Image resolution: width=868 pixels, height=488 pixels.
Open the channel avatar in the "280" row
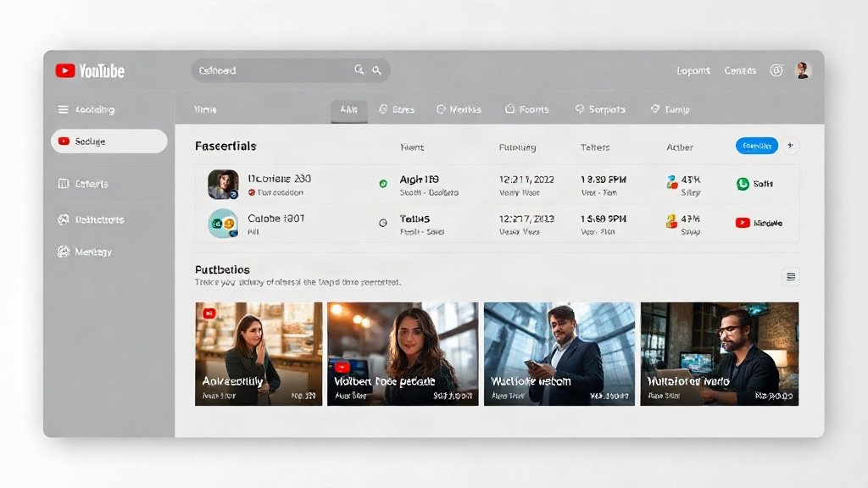click(223, 184)
